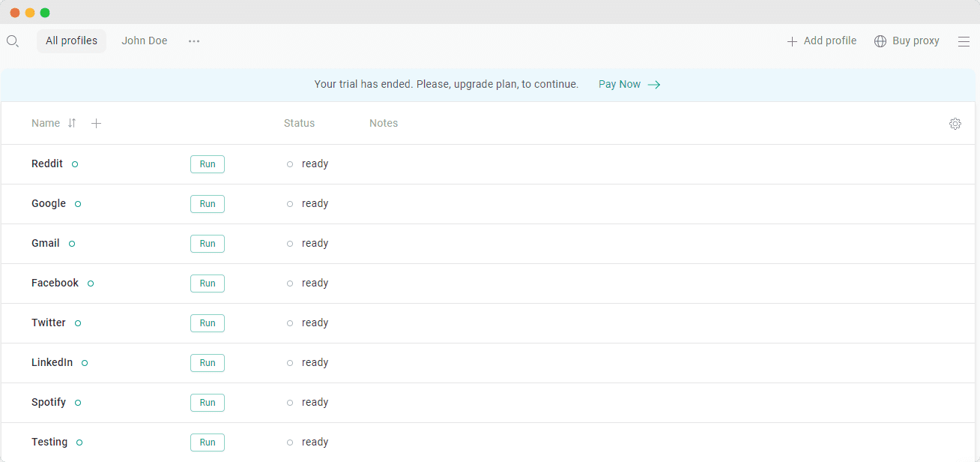Click the Pay Now arrow icon
The height and width of the screenshot is (462, 980).
[x=654, y=85]
